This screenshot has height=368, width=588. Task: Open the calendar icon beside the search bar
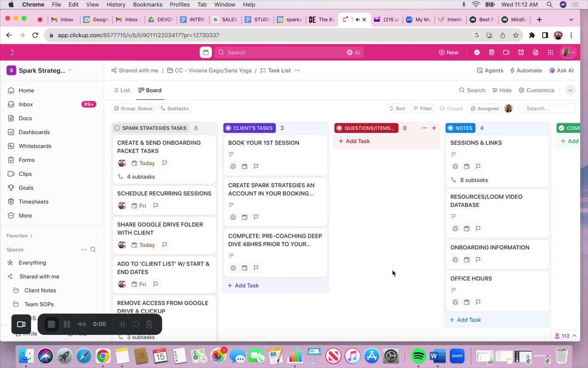(205, 52)
